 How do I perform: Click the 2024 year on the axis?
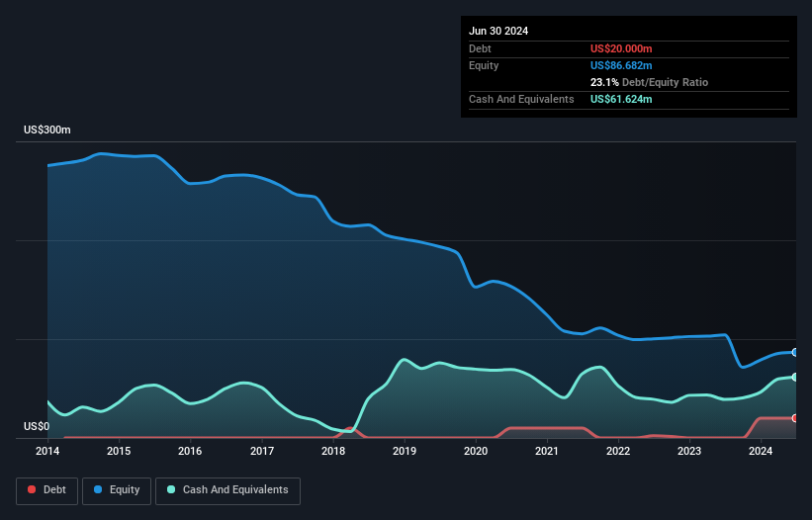[761, 452]
